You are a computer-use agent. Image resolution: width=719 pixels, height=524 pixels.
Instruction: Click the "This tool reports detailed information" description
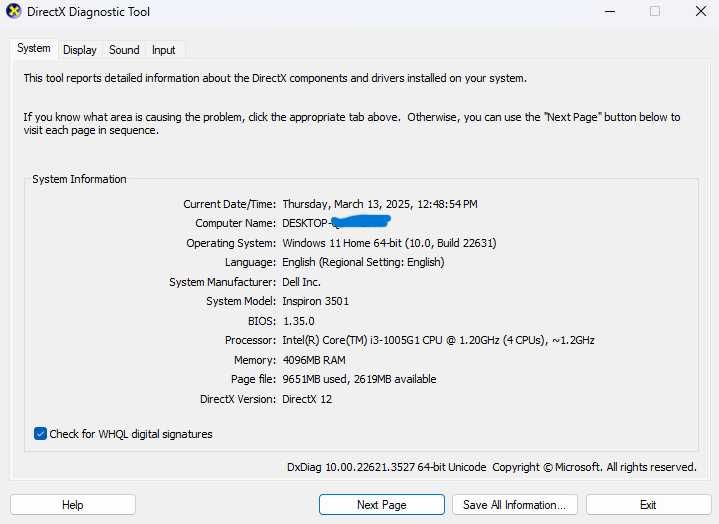point(275,78)
